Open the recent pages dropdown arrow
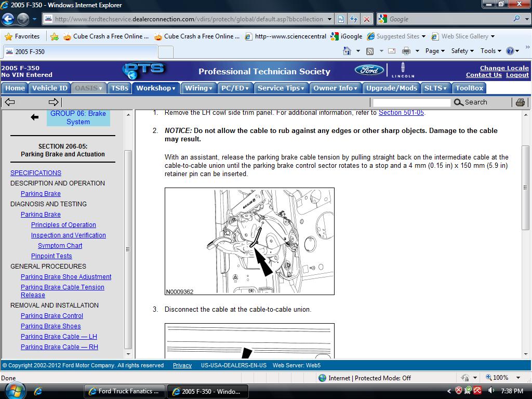This screenshot has width=532, height=399. (x=34, y=19)
